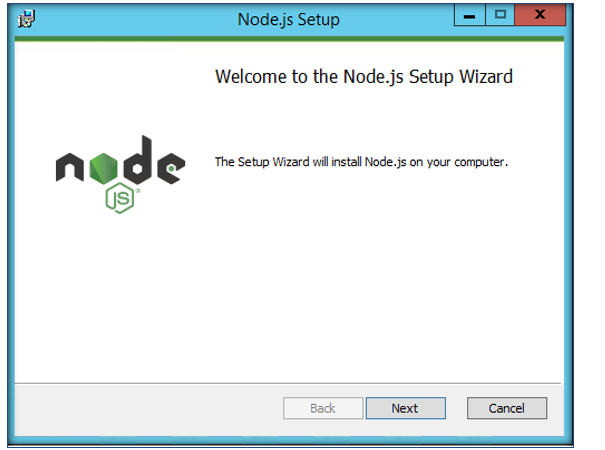Maximize the Node.js Setup window

click(500, 15)
